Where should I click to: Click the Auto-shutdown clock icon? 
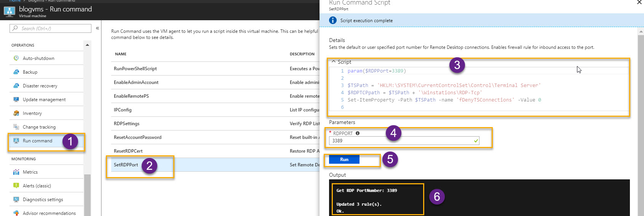click(16, 58)
